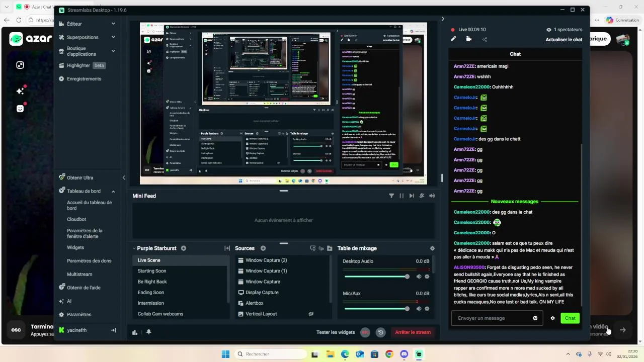Screen dimensions: 644x362
Task: Open Mini Feed filter icon
Action: click(391, 196)
